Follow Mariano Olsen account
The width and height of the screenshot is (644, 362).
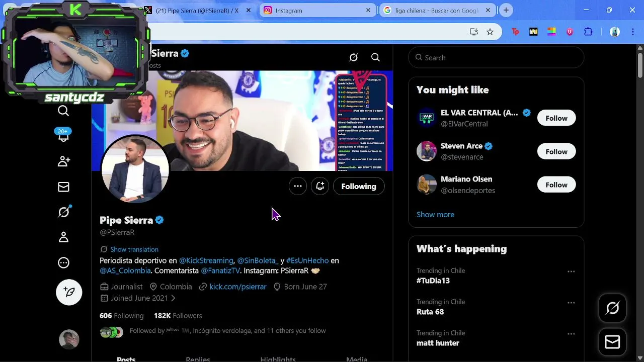pyautogui.click(x=556, y=185)
